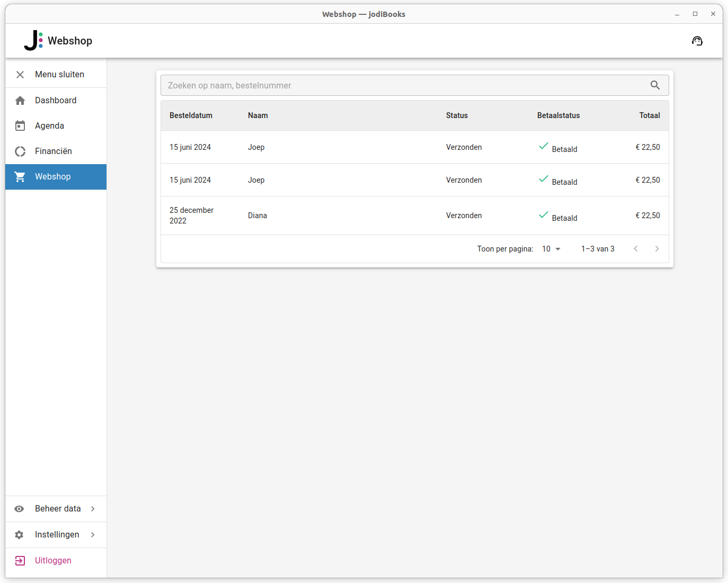Sort by Totaal column header
Image resolution: width=728 pixels, height=583 pixels.
click(650, 115)
